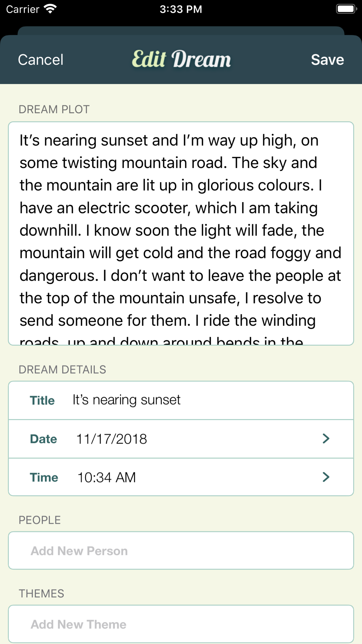
Task: Tap the Title row label
Action: click(42, 400)
